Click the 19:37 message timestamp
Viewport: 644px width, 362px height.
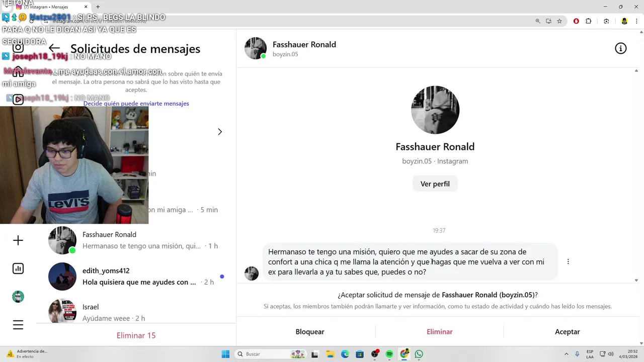click(x=439, y=230)
